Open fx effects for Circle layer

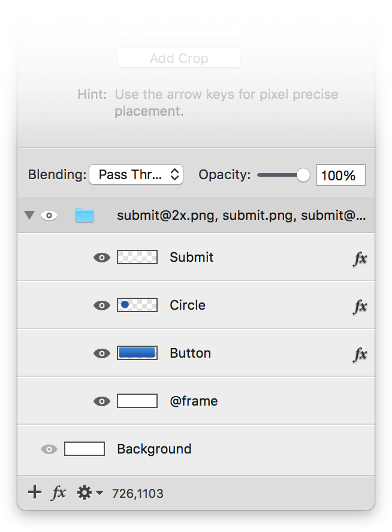(x=360, y=306)
